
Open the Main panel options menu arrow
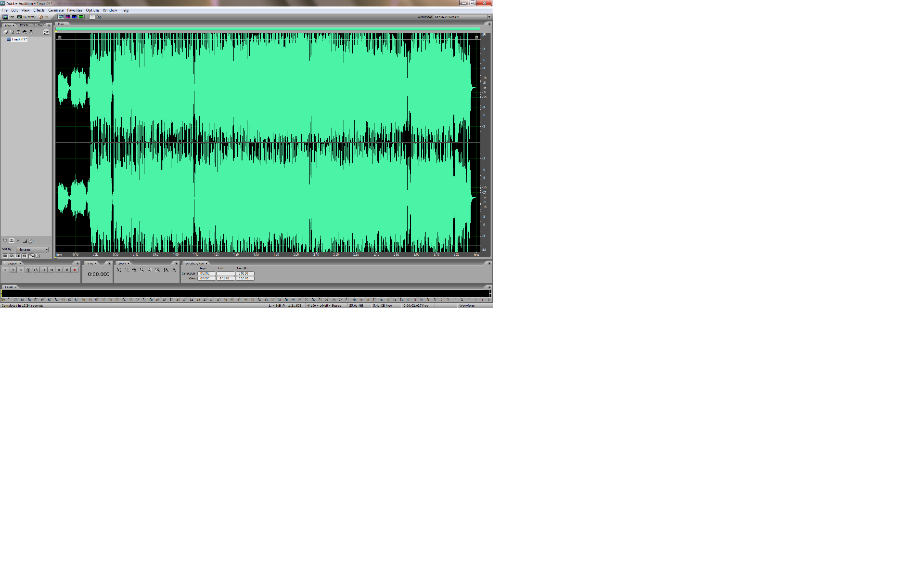pos(489,24)
